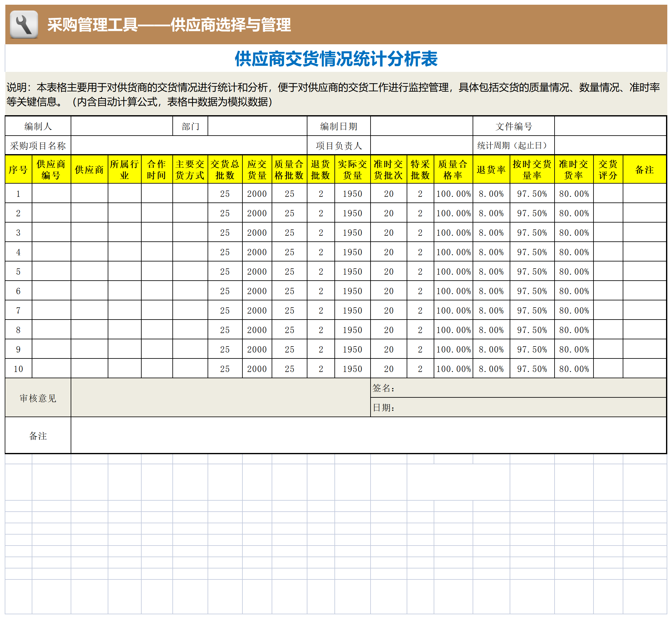
Task: Select 80.00% in row 7
Action: click(574, 310)
